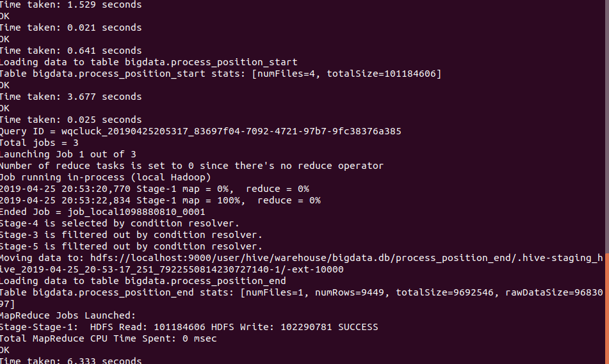The width and height of the screenshot is (609, 364).
Task: Click the "Time taken: 3.677 seconds" line
Action: [x=70, y=97]
